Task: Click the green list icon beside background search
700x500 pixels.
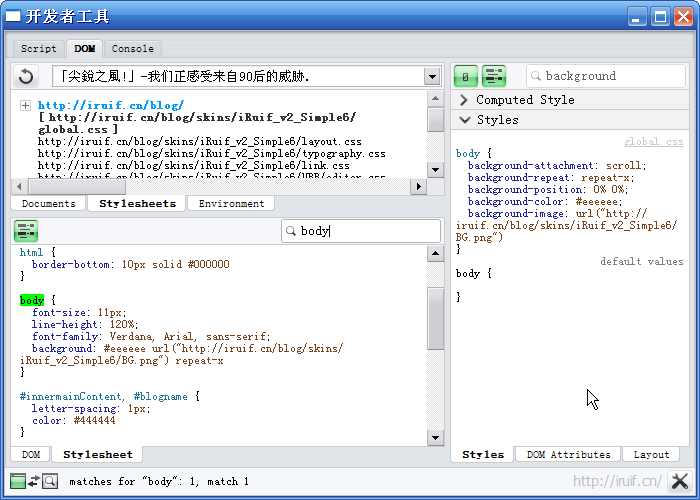Action: (493, 76)
